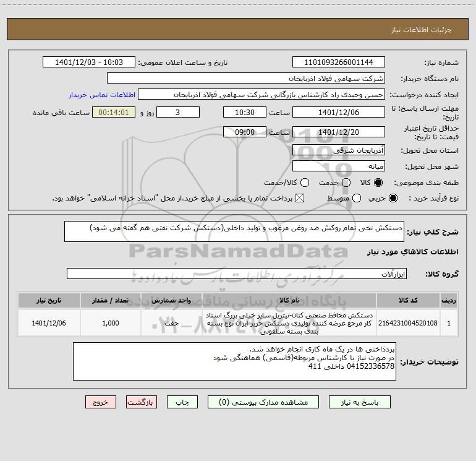Click the توضیحات خریدار notes text area
This screenshot has height=461, width=476.
[x=234, y=361]
